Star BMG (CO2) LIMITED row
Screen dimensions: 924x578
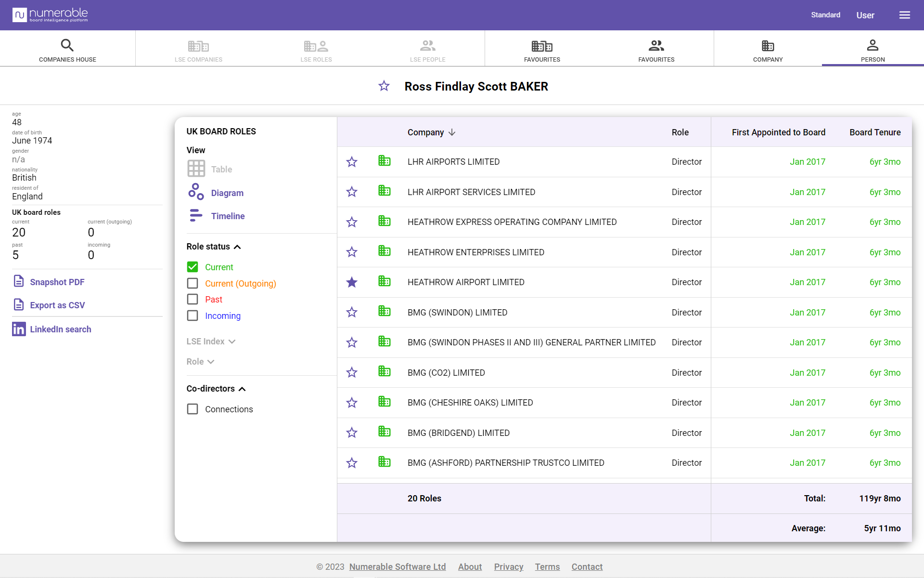tap(352, 373)
